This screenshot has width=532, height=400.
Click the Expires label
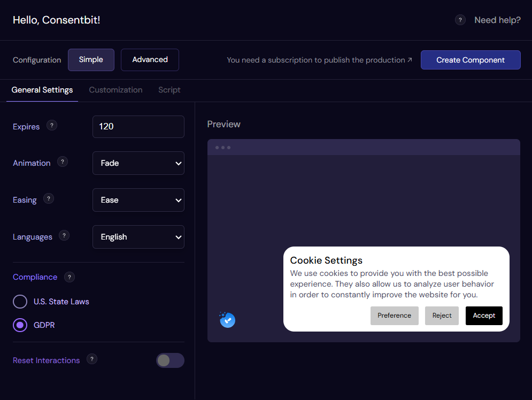(26, 127)
